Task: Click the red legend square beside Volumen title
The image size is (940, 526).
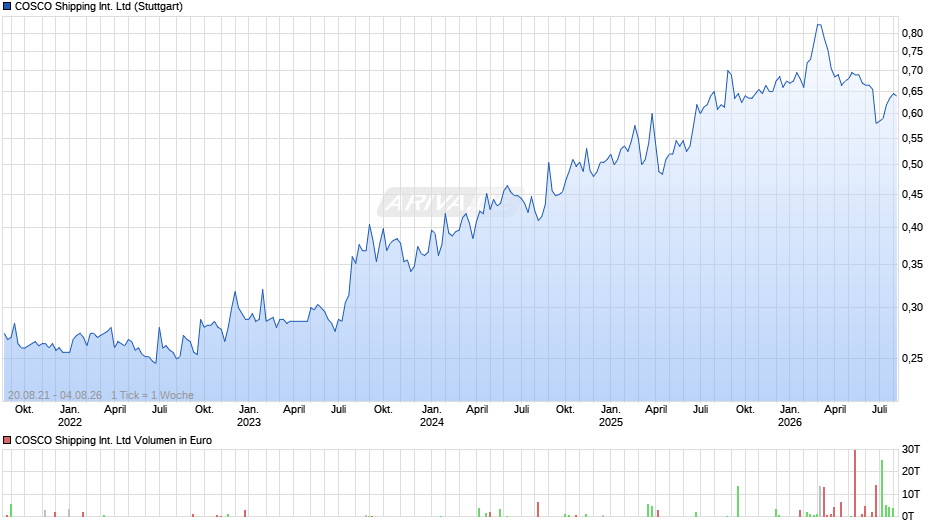Action: pos(7,440)
